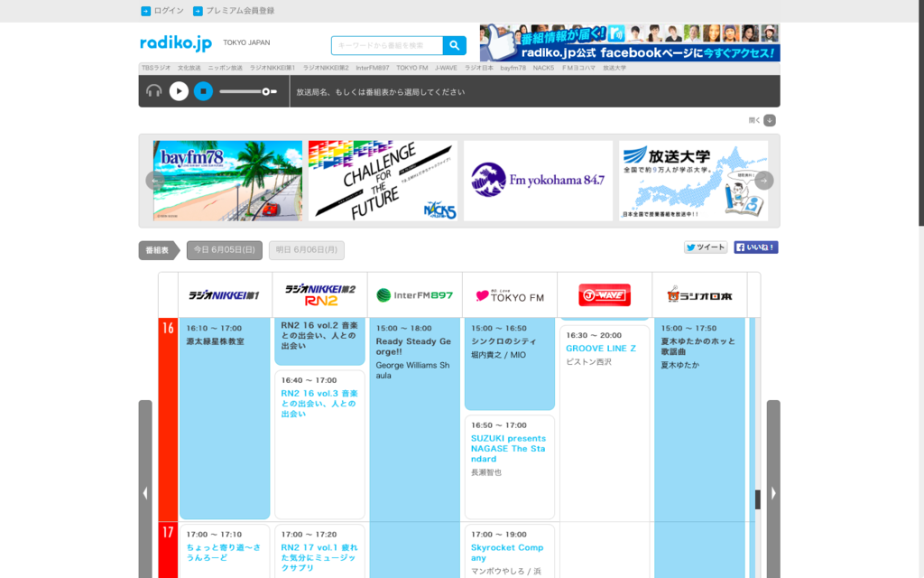Click the ツイート button
Screen dimensions: 924x578
coord(706,247)
